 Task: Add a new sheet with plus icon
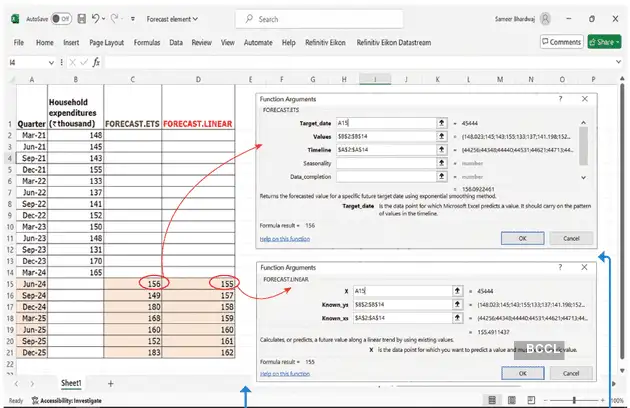click(110, 383)
